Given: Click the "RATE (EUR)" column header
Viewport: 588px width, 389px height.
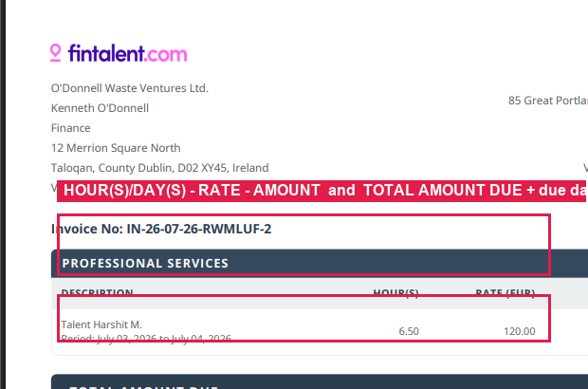Looking at the screenshot, I should [505, 292].
